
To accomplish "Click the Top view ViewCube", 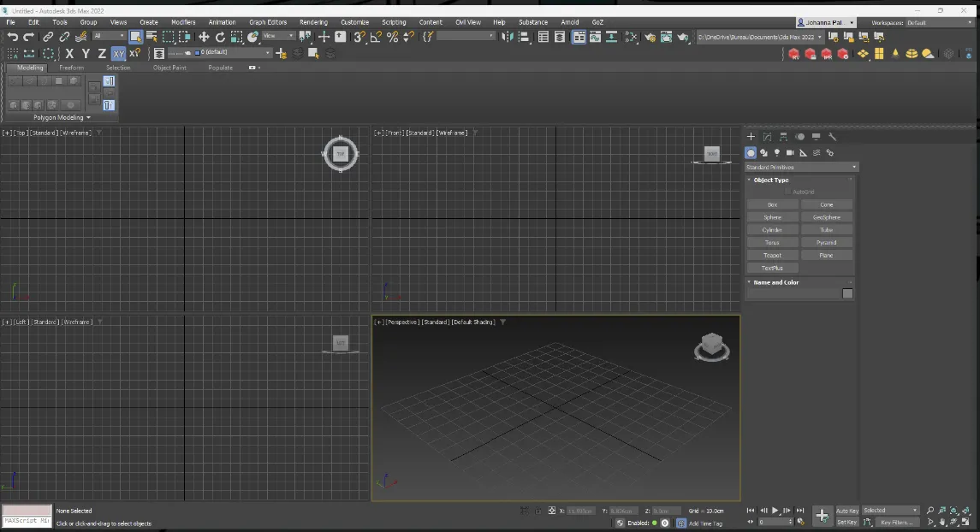I will tap(341, 154).
